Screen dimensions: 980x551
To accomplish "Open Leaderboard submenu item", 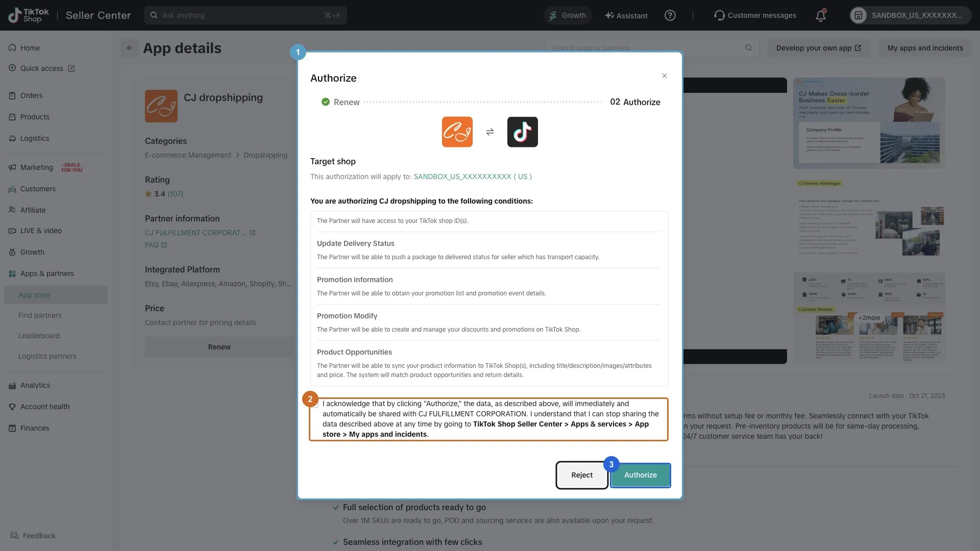I will click(39, 336).
